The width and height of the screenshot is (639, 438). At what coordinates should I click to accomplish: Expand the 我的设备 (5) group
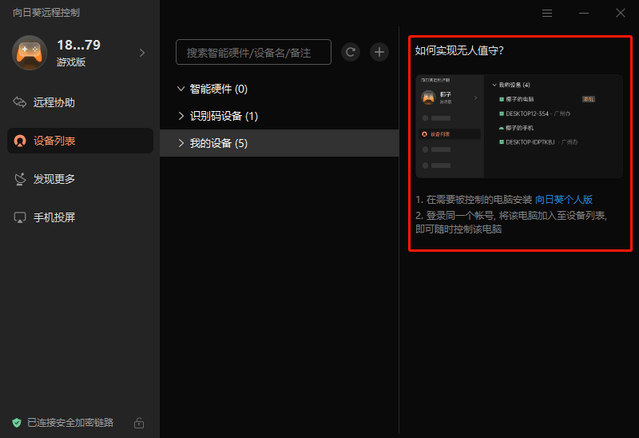[x=180, y=144]
